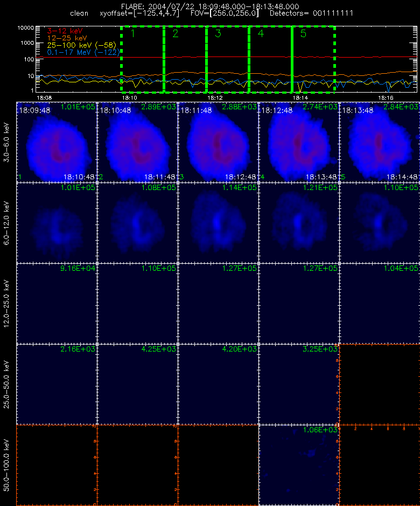Click the 18:08 time axis label
This screenshot has height=506, width=420.
coord(44,97)
